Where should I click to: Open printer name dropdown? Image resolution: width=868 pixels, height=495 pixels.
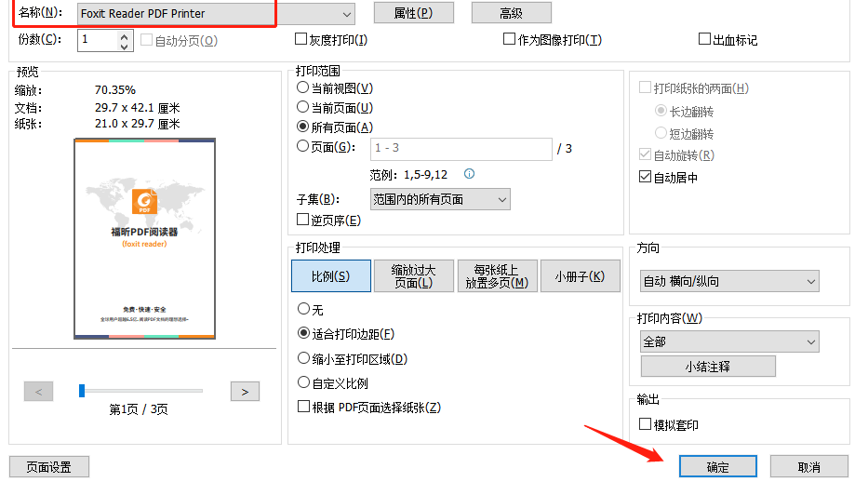[x=347, y=14]
